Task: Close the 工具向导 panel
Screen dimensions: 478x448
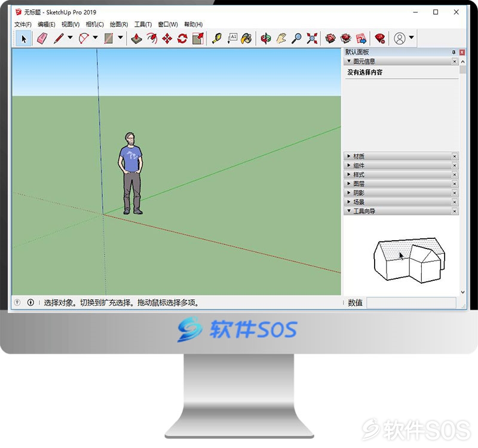Action: (455, 211)
